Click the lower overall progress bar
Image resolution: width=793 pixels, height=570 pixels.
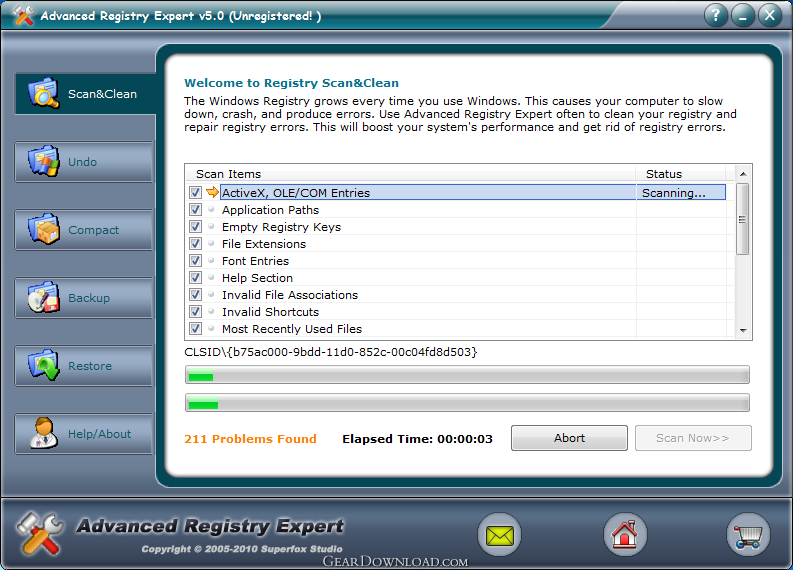467,403
